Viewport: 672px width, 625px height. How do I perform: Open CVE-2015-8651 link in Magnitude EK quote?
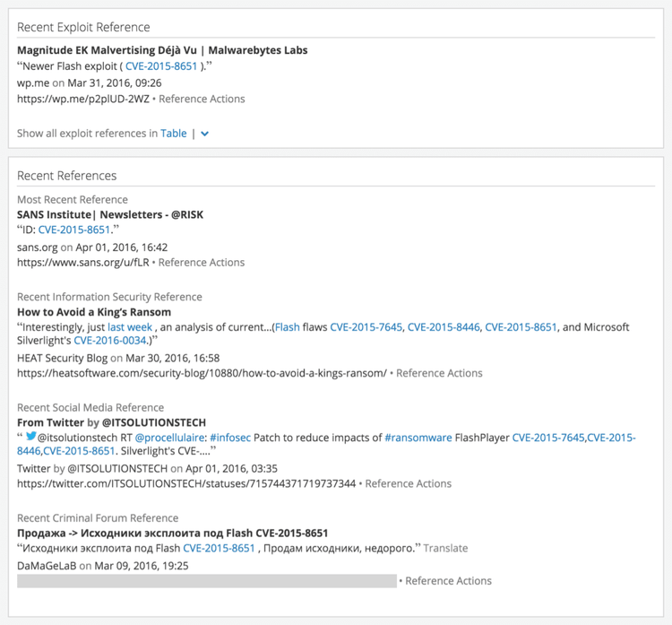click(x=161, y=66)
